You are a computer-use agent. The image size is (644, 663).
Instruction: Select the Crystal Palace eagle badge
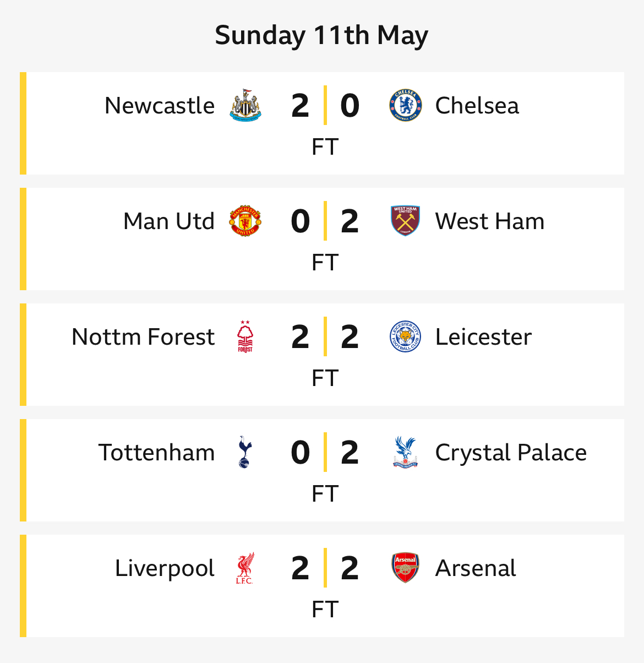(405, 452)
